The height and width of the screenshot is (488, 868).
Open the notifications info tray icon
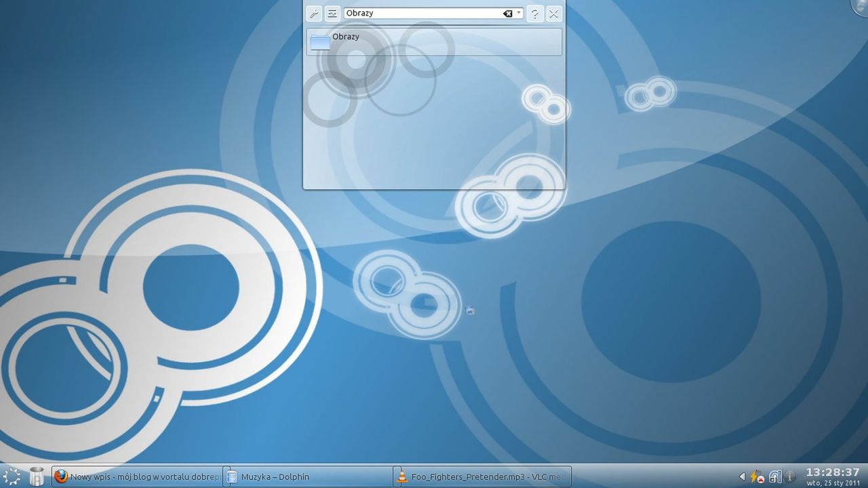tap(790, 477)
